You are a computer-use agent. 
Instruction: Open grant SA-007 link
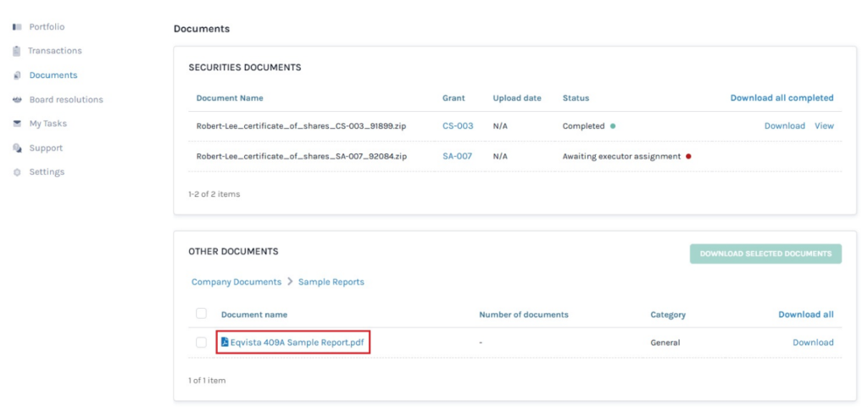pos(458,156)
